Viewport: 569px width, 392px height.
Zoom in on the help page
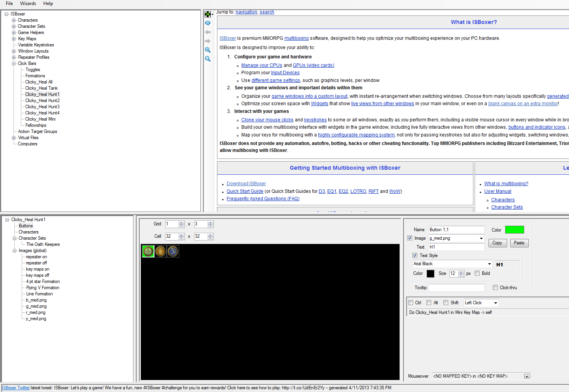pos(208,50)
